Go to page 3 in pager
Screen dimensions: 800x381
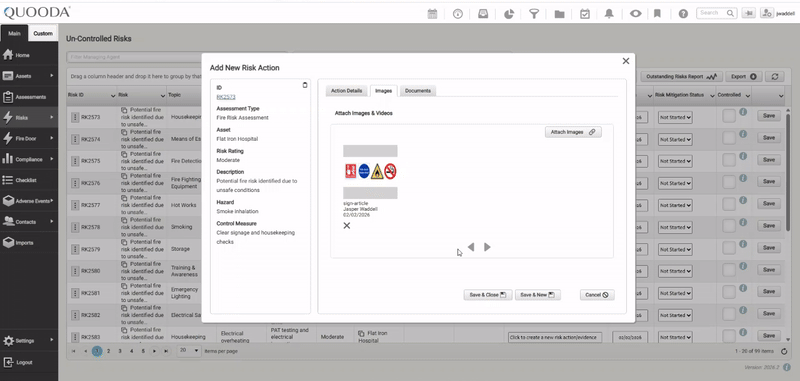pyautogui.click(x=120, y=351)
